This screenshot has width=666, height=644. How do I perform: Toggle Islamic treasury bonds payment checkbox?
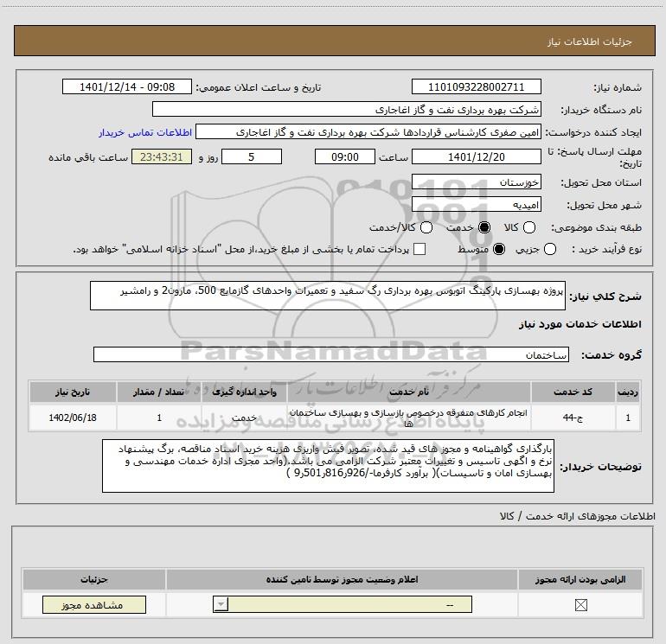click(x=419, y=249)
